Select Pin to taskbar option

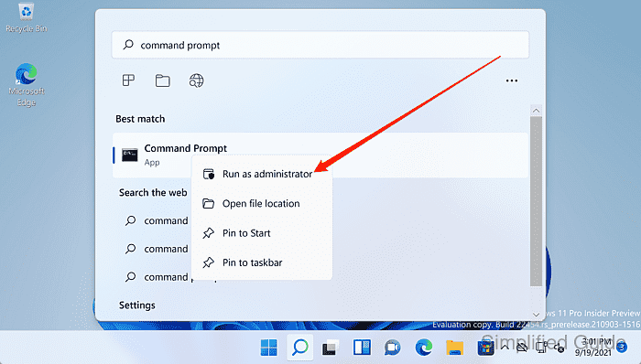tap(262, 262)
